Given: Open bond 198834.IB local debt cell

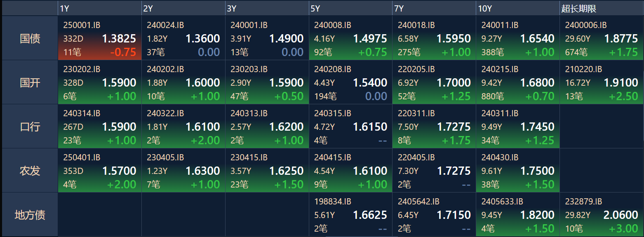Looking at the screenshot, I should click(350, 215).
